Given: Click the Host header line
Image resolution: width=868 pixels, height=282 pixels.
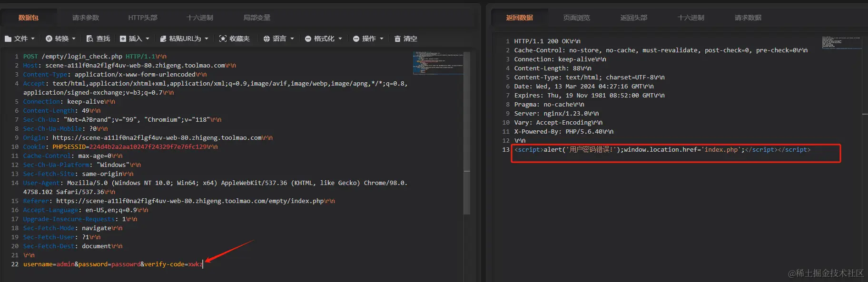Looking at the screenshot, I should click(x=129, y=65).
